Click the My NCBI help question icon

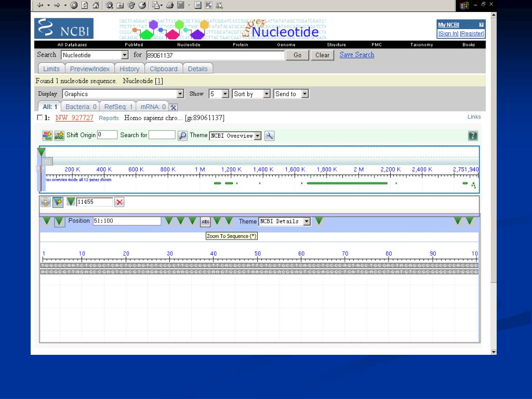(481, 25)
